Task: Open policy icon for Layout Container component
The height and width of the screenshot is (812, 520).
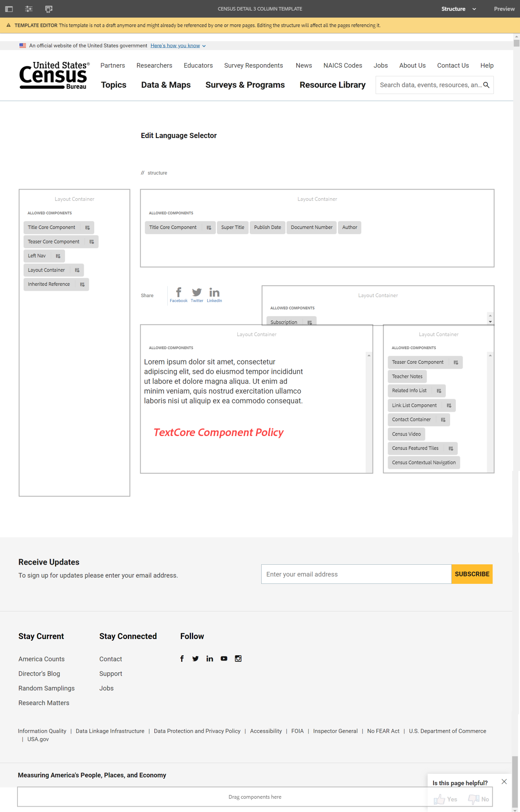Action: click(77, 270)
